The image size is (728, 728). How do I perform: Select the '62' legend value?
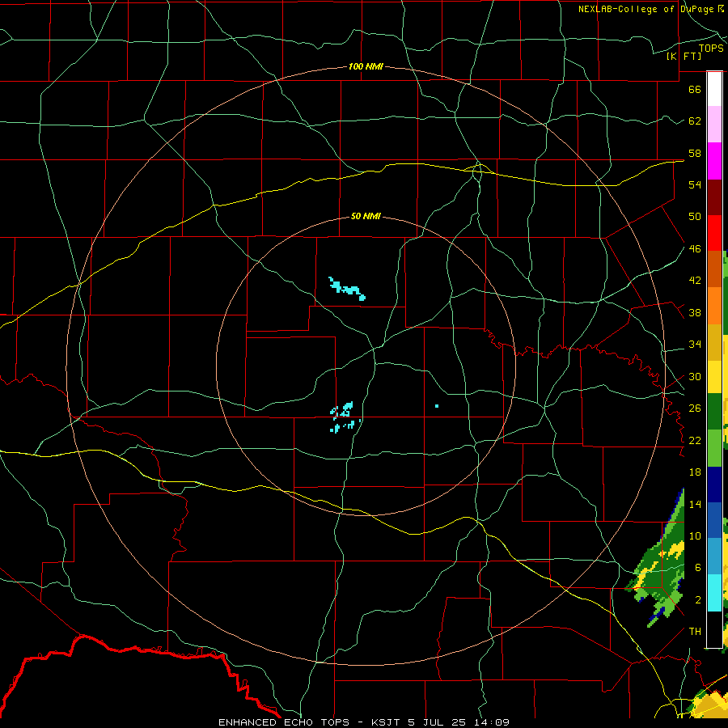pos(695,121)
